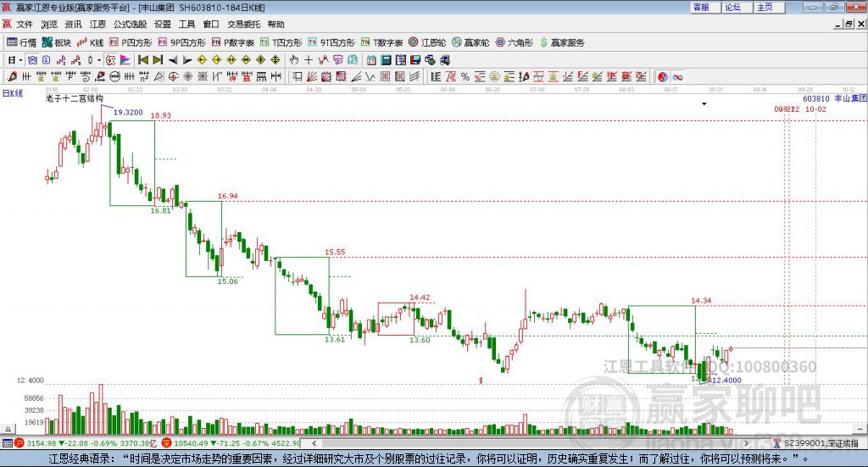Click the Shanghai index 沪 status icon
Image resolution: width=868 pixels, height=467 pixels.
pyautogui.click(x=19, y=443)
